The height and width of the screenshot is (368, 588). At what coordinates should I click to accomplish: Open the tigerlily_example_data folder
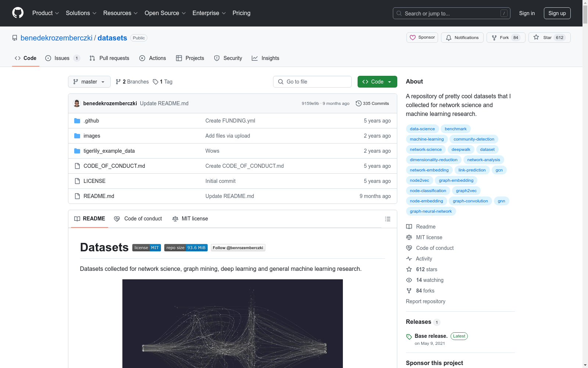point(109,151)
